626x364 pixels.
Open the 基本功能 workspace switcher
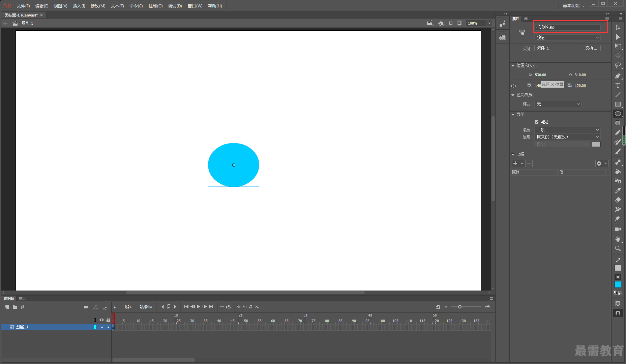pyautogui.click(x=573, y=6)
